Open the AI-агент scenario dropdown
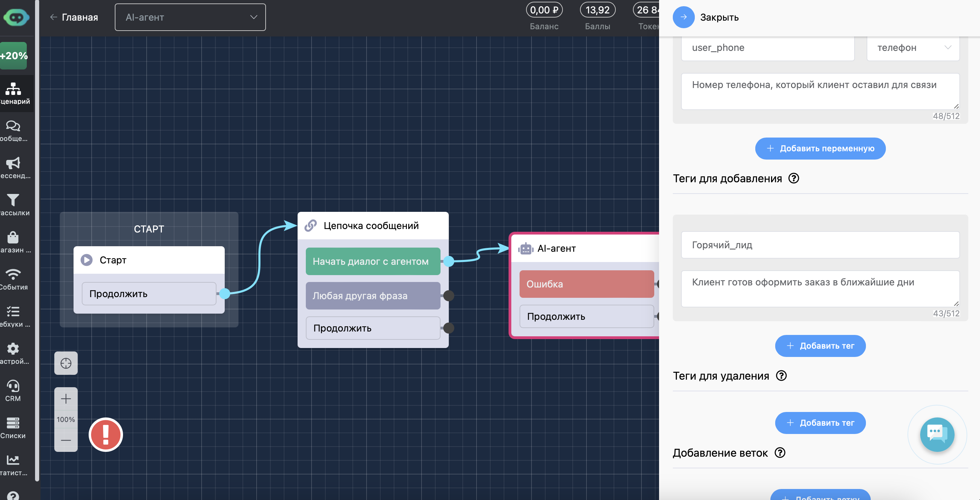Screen dimensions: 980x500 pyautogui.click(x=190, y=17)
